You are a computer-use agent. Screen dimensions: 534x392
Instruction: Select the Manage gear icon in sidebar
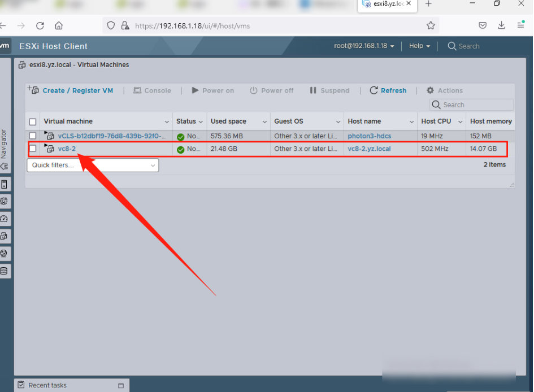(5, 201)
